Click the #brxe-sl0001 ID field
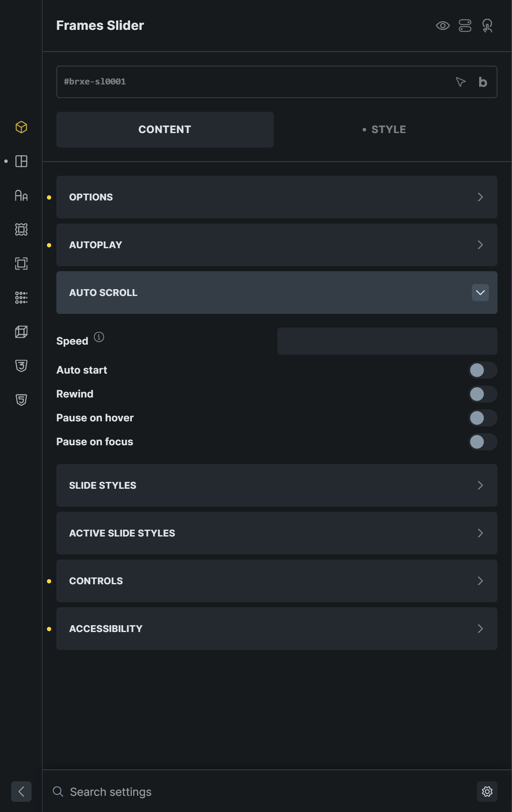The height and width of the screenshot is (812, 512). coord(277,82)
